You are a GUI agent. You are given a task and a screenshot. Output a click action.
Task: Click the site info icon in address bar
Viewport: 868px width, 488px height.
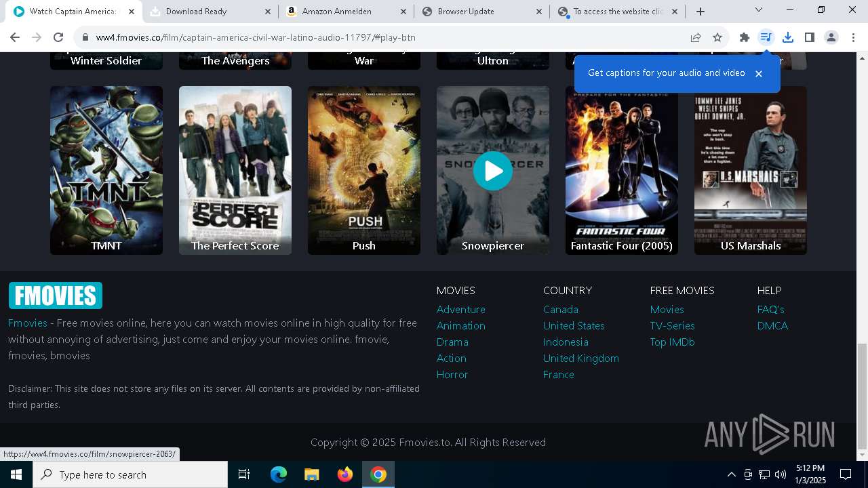[x=85, y=37]
